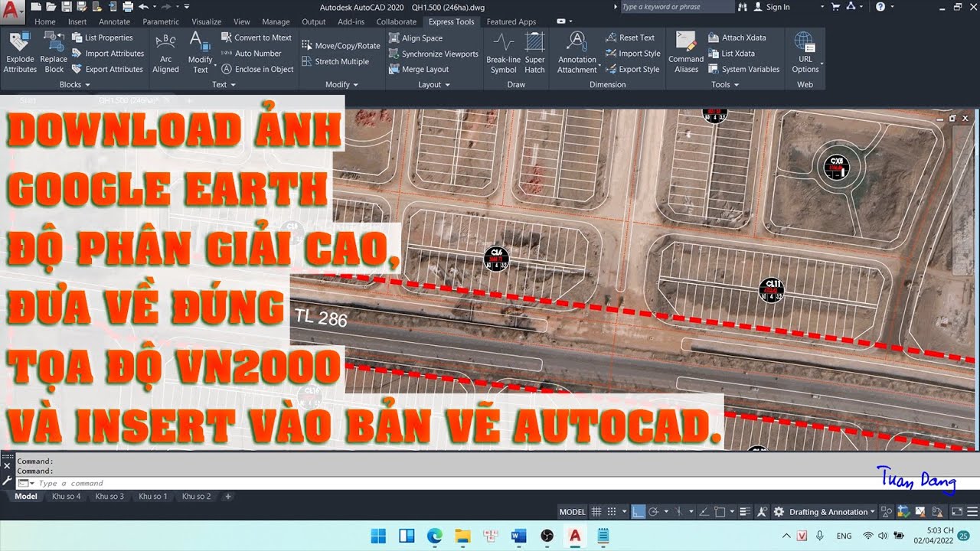Click the Modify Text tool icon
Viewport: 980px width, 551px height.
[200, 53]
